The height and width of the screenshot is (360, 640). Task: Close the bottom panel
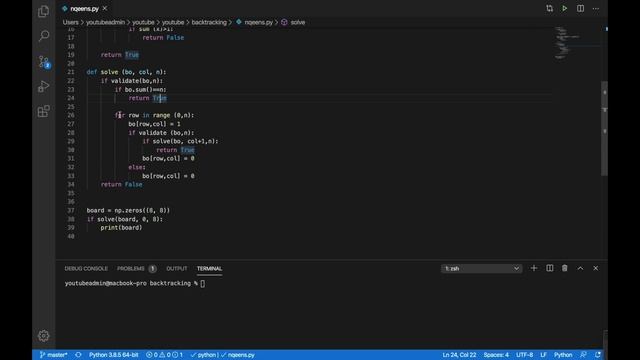pyautogui.click(x=596, y=268)
